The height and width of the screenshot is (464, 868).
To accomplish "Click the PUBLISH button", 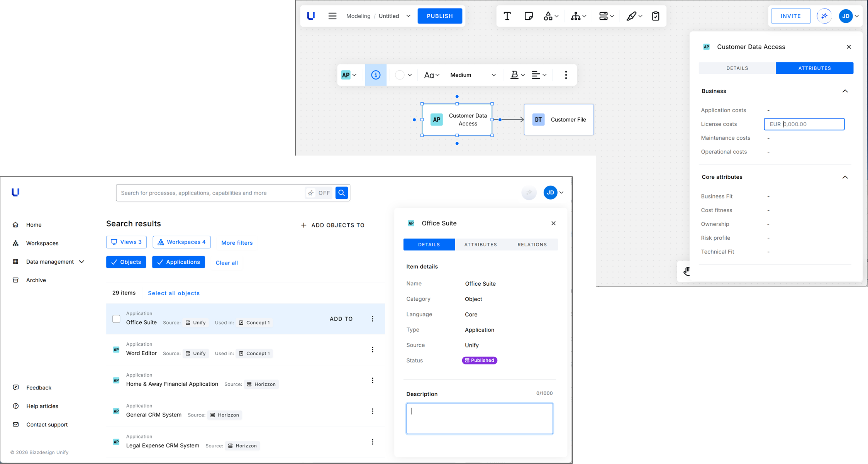I will pos(440,16).
